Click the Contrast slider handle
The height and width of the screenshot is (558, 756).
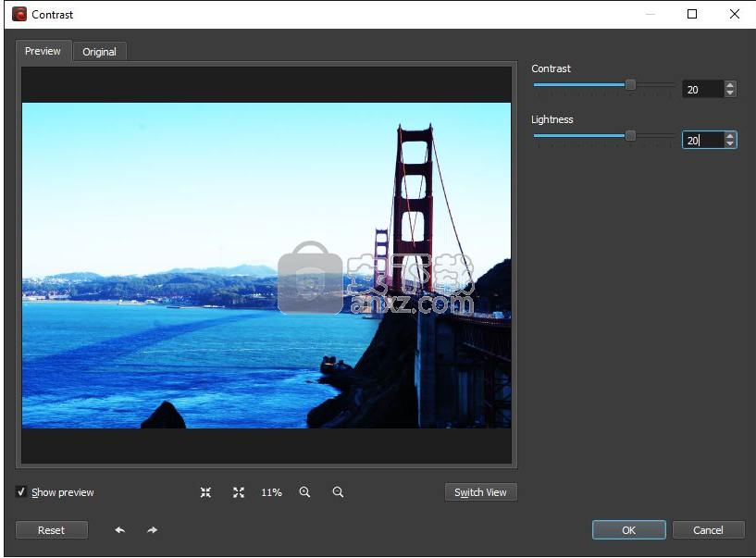[x=630, y=85]
